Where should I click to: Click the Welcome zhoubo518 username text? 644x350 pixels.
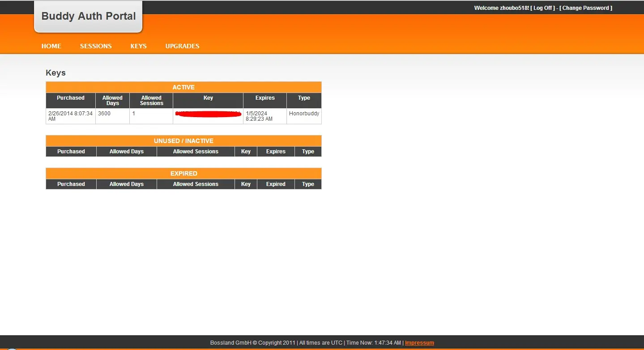(x=501, y=8)
